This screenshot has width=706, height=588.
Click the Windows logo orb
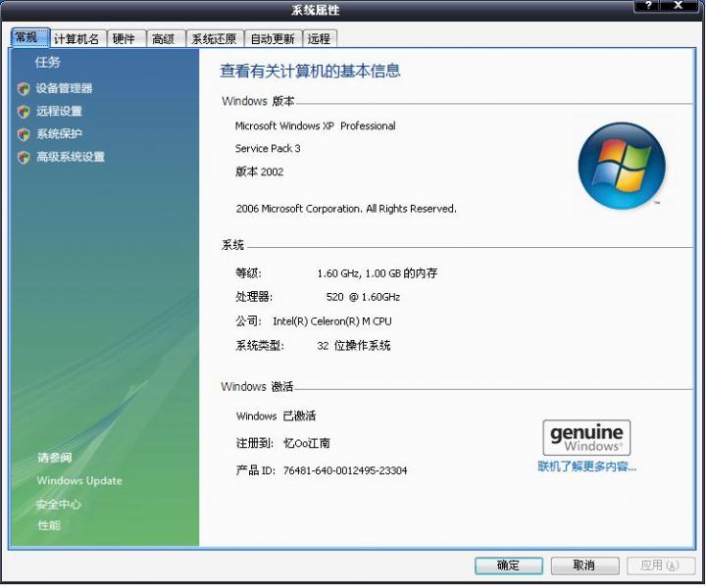622,166
